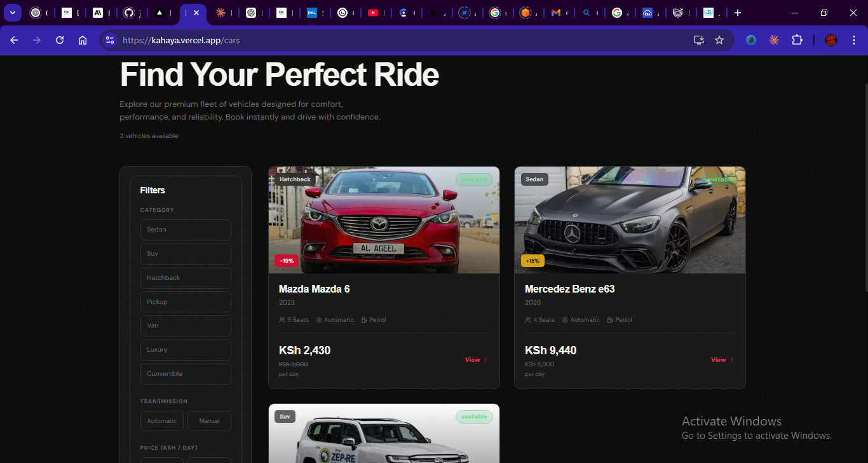Open the red Mazda 6 photo

point(384,220)
